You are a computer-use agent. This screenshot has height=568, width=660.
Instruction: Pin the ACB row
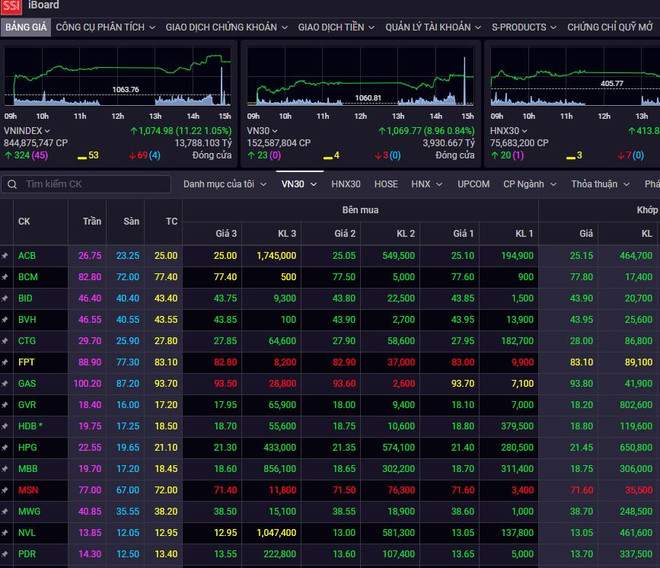point(5,256)
